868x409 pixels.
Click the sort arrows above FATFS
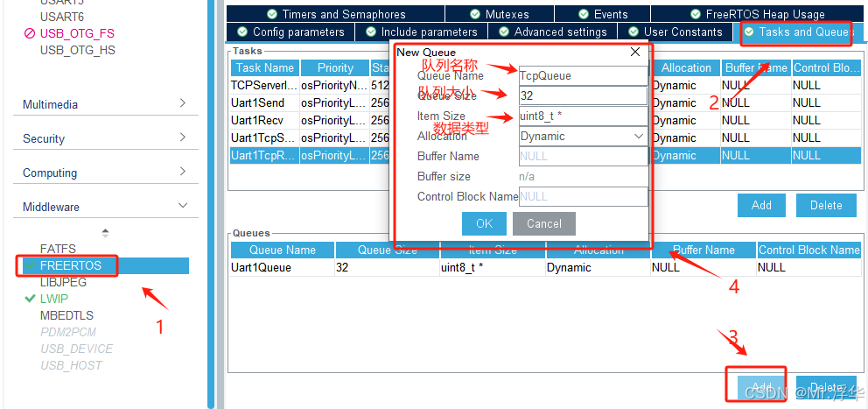pyautogui.click(x=105, y=233)
